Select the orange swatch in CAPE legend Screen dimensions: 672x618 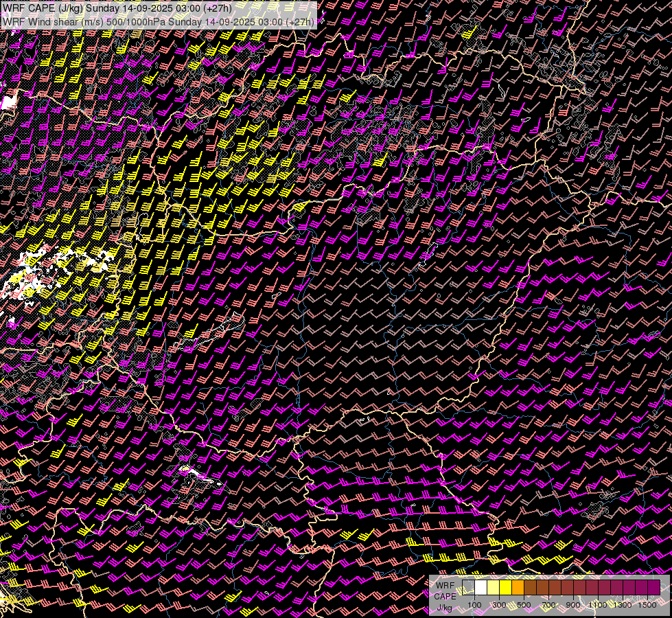tap(518, 587)
